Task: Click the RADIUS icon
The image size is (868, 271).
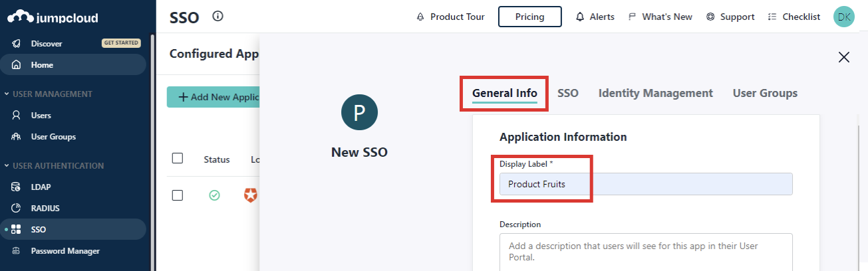Action: [x=17, y=209]
